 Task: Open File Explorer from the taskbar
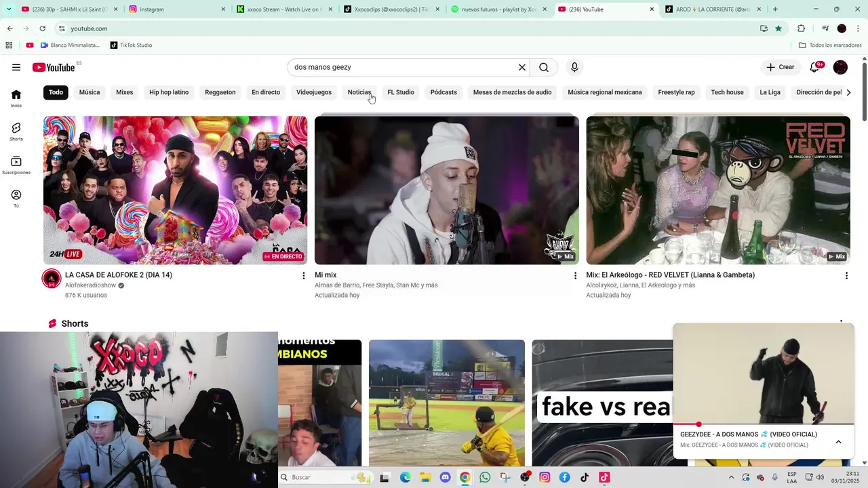[x=425, y=477]
